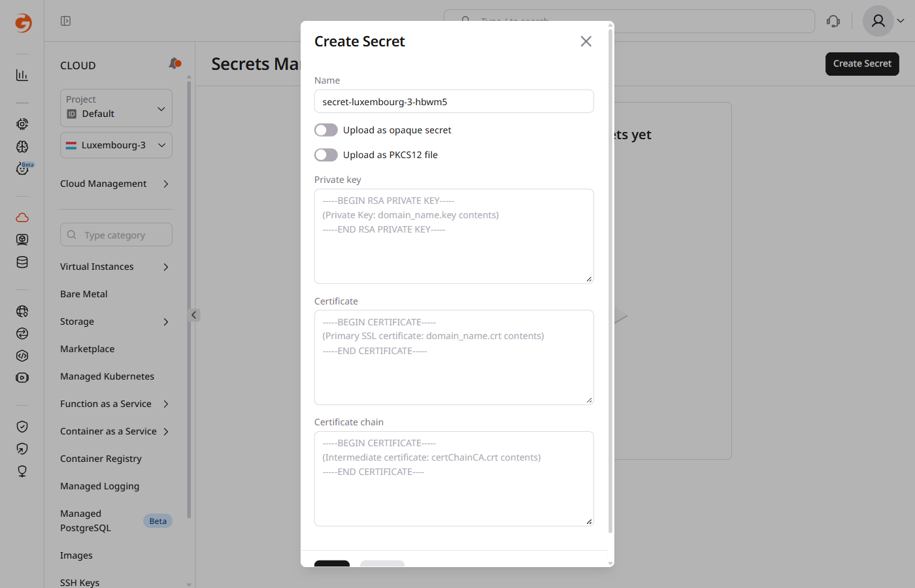This screenshot has height=588, width=915.
Task: Collapse the cloud menu with side arrow
Action: coord(194,315)
